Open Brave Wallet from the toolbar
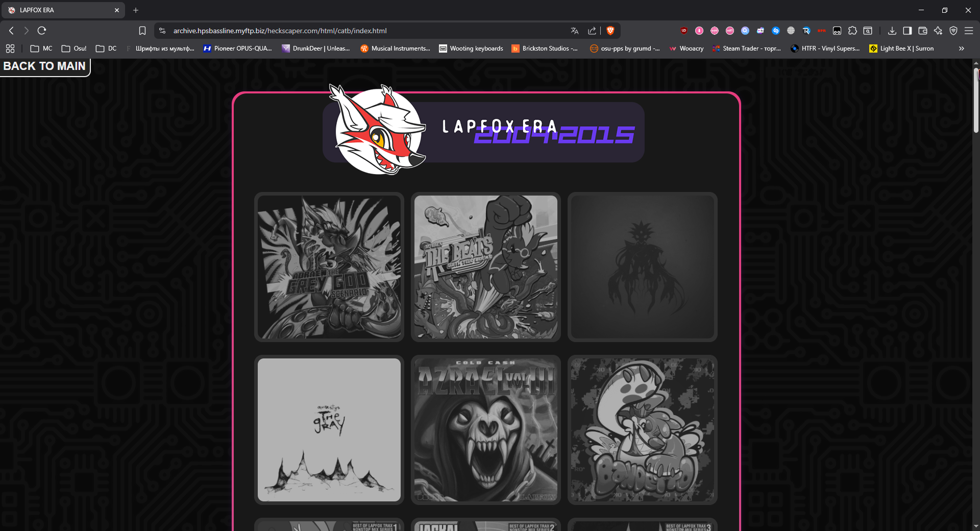The height and width of the screenshot is (531, 980). click(922, 31)
